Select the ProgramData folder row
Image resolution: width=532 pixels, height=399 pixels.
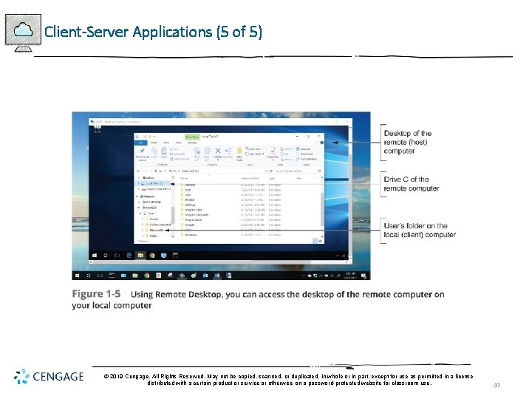[x=231, y=220]
